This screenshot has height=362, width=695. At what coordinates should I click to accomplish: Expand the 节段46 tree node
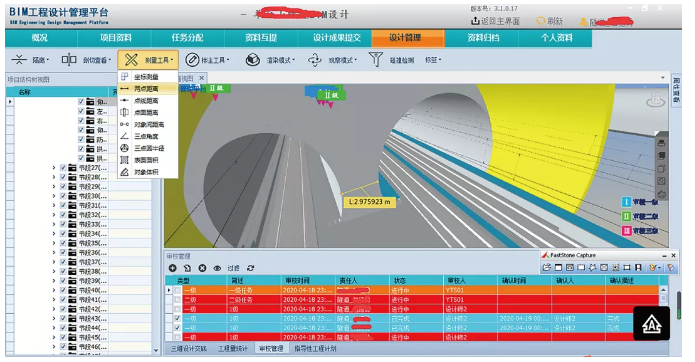coord(54,346)
